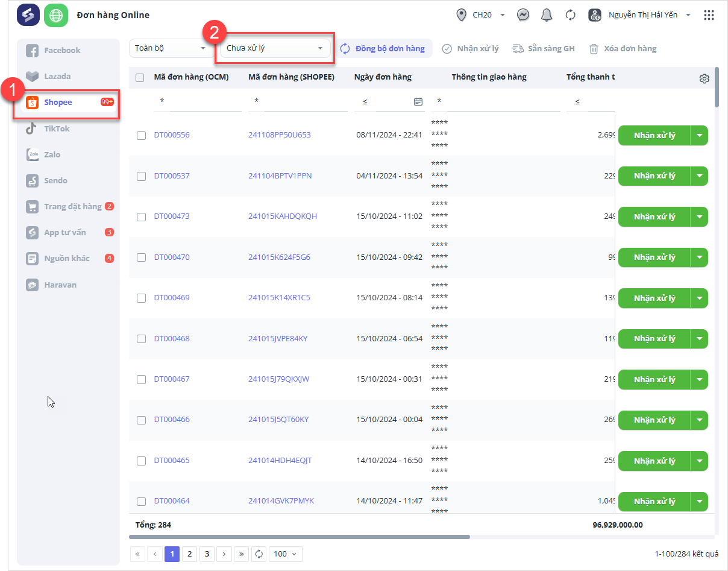Image resolution: width=728 pixels, height=571 pixels.
Task: Go to last page of results
Action: click(242, 554)
